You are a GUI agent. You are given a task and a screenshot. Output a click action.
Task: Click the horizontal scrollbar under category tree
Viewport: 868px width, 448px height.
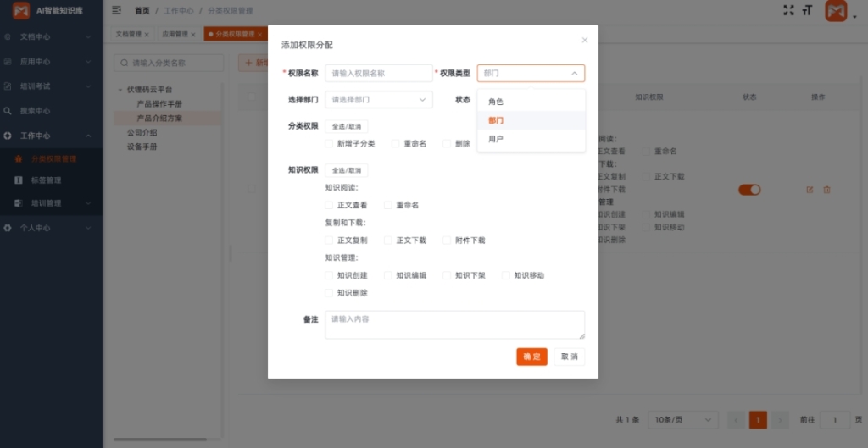coord(160,440)
